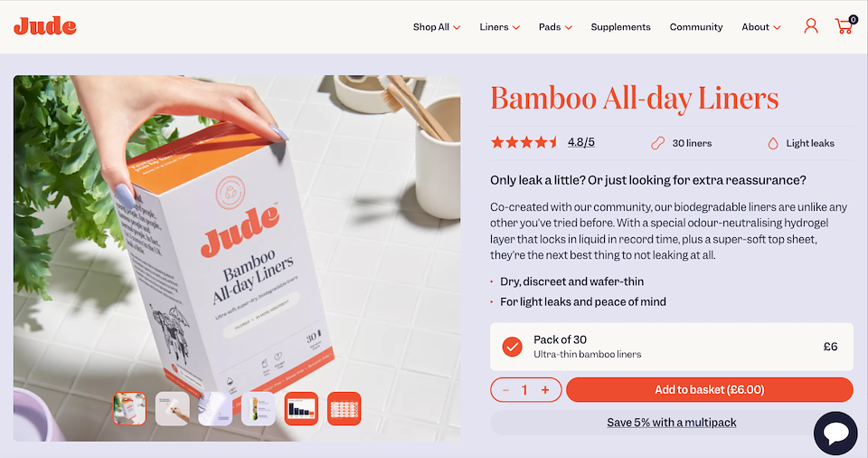Open the shopping cart icon
This screenshot has width=868, height=458.
[844, 25]
